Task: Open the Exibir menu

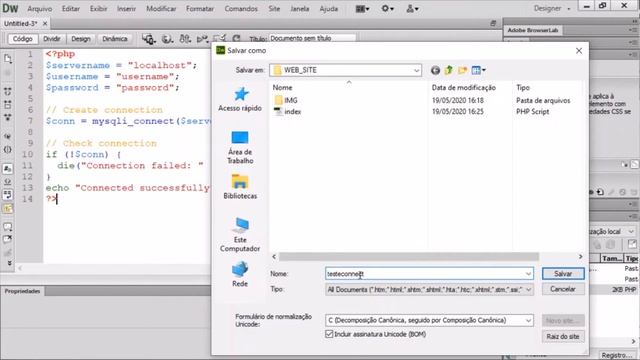Action: (x=98, y=9)
